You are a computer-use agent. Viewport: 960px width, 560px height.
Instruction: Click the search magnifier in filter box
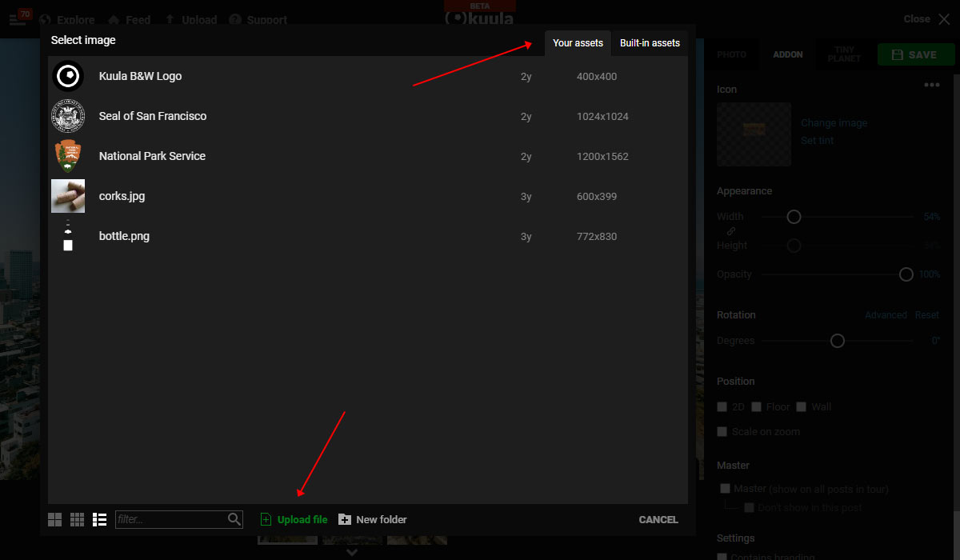(x=234, y=519)
